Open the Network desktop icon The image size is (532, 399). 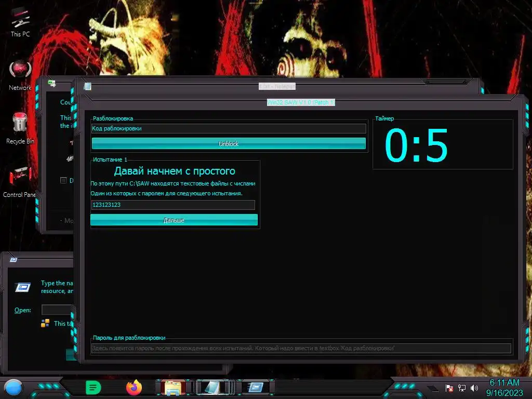(20, 75)
